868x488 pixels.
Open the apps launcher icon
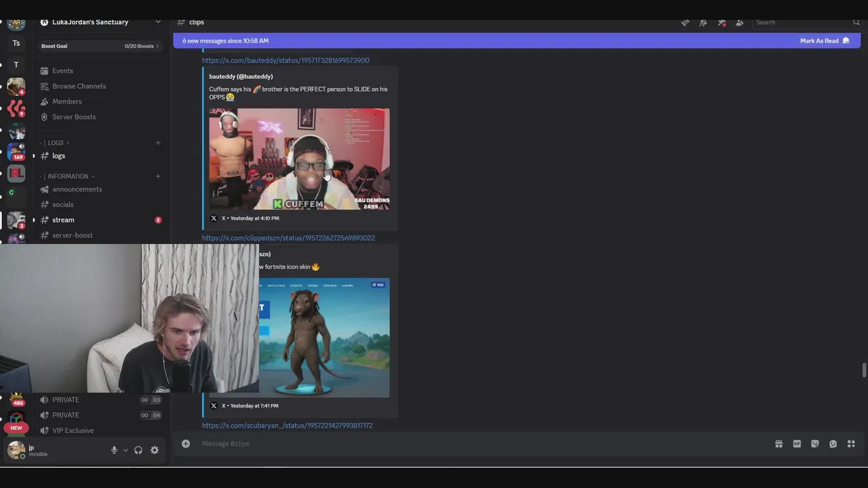851,444
